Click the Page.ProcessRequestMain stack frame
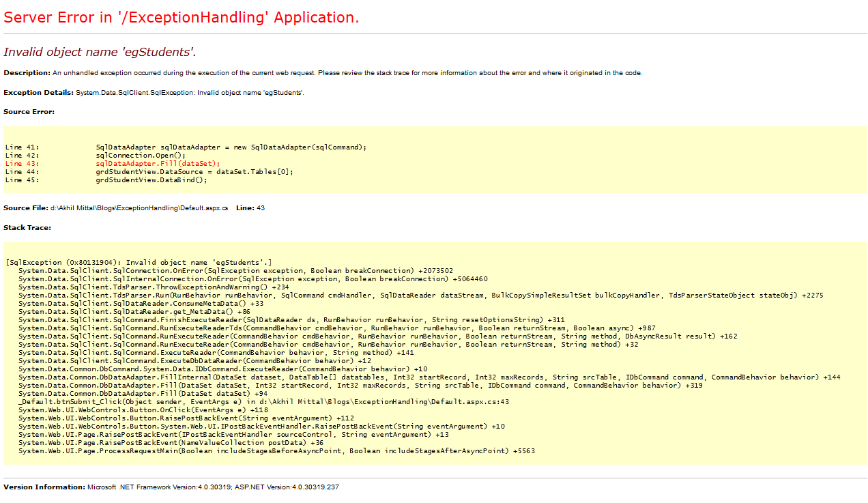The width and height of the screenshot is (868, 503). [276, 451]
